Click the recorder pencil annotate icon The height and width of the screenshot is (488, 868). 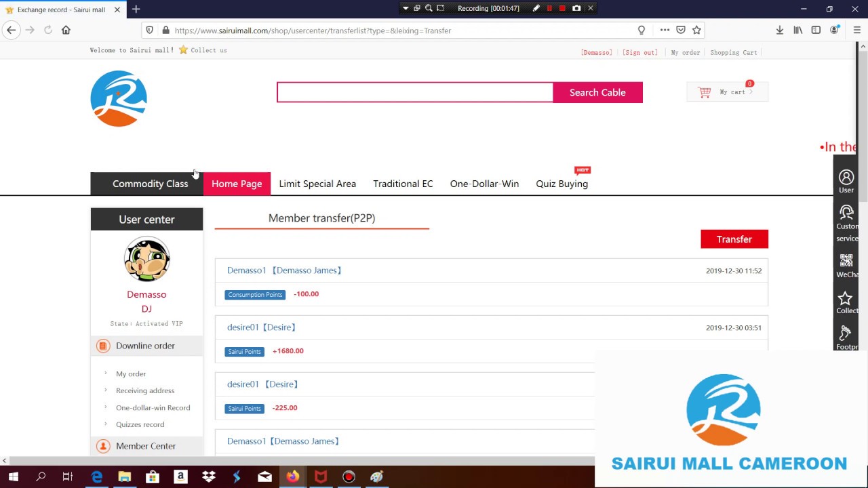536,8
